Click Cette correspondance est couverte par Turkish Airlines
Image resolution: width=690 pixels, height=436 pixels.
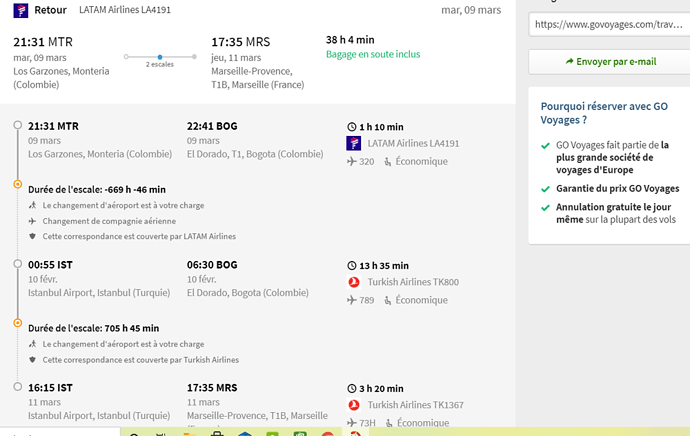[141, 359]
